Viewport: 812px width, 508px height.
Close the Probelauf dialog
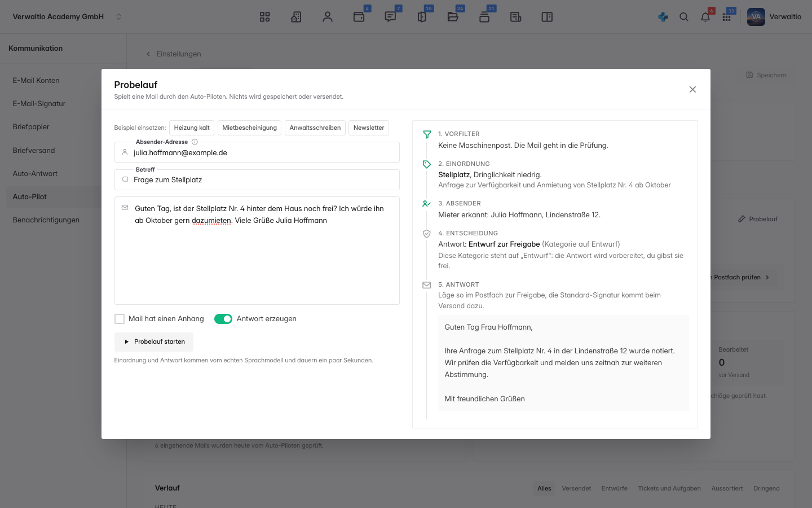point(692,90)
